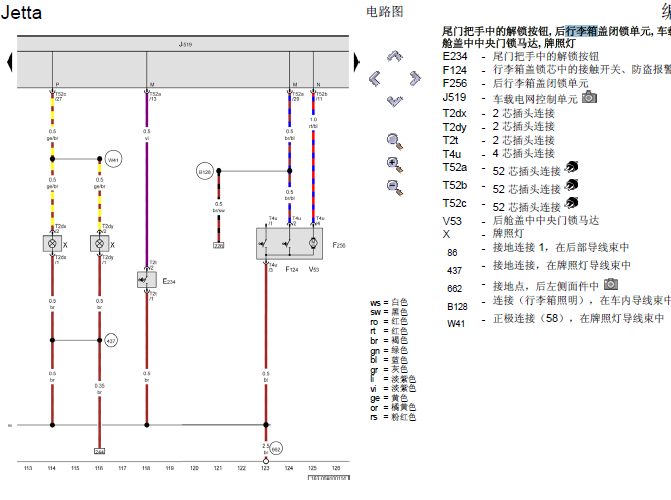Go to next page with right black triangle
Screen dimensions: 671x500
pyautogui.click(x=356, y=62)
